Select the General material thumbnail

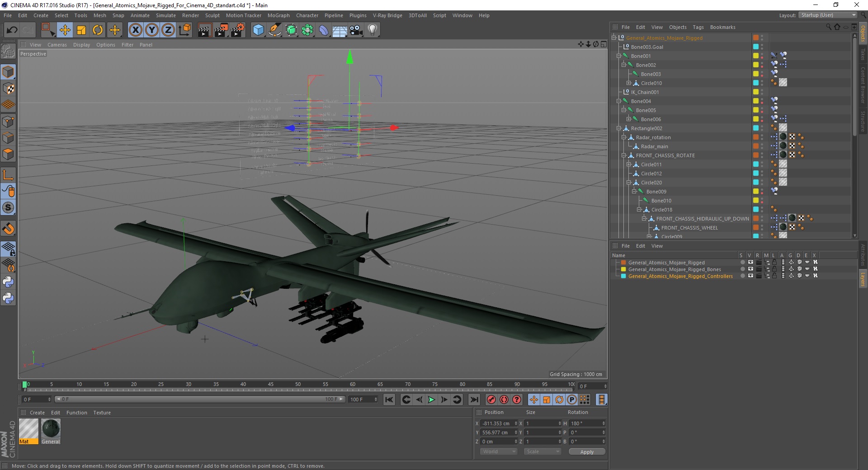pyautogui.click(x=51, y=432)
